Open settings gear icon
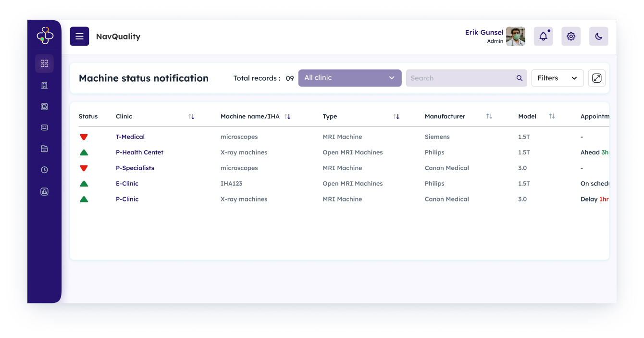This screenshot has width=644, height=338. tap(571, 37)
